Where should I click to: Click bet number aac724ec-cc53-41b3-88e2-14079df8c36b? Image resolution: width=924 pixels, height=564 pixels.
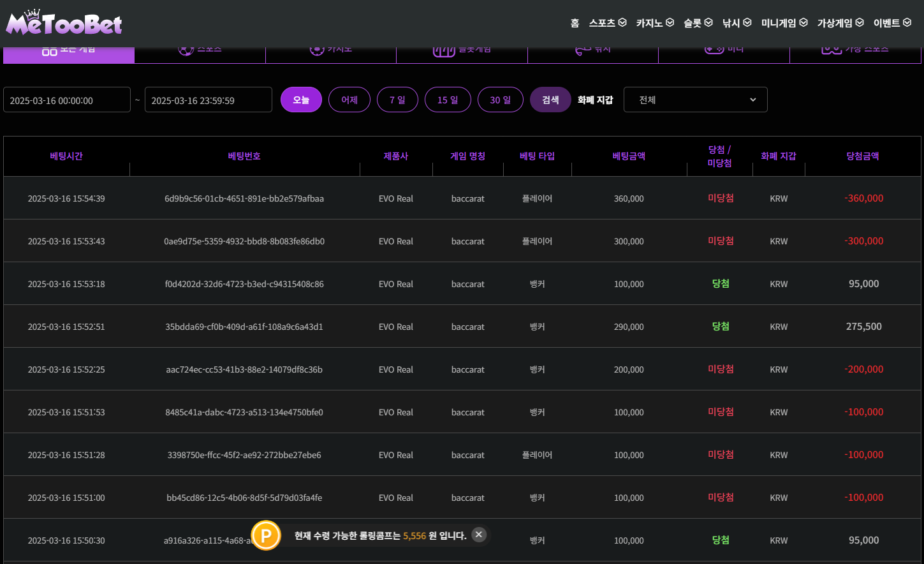pyautogui.click(x=244, y=369)
